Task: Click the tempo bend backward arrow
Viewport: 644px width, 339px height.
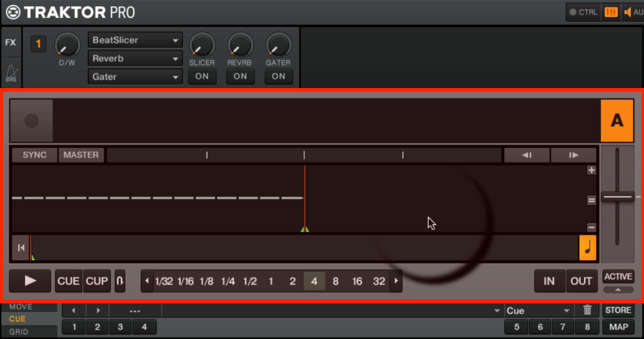Action: click(527, 155)
